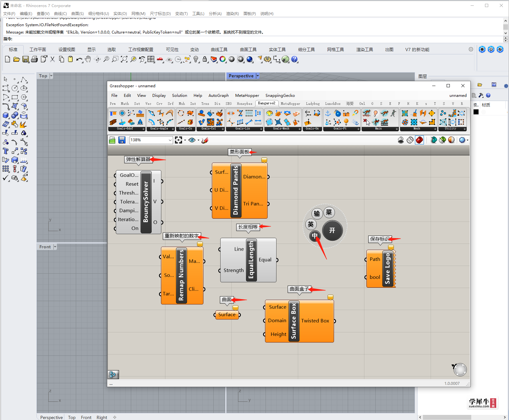Open the Front viewport title dropdown arrow

click(x=55, y=247)
